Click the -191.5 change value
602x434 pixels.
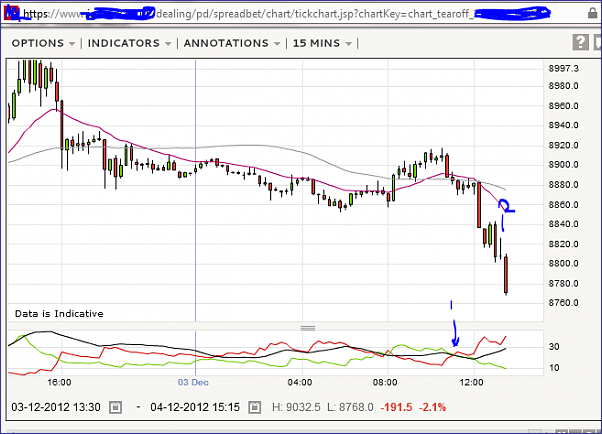pos(396,407)
